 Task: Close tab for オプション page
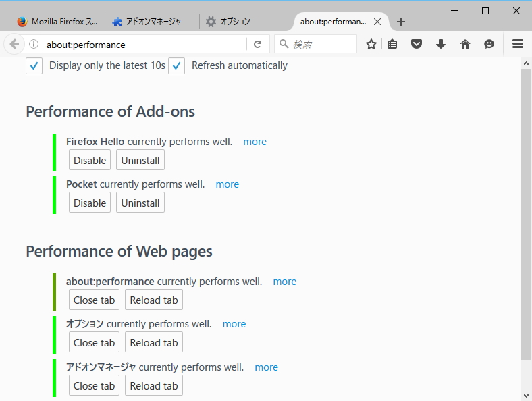pos(95,342)
